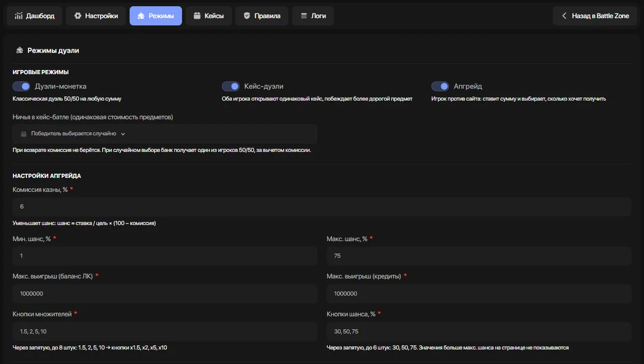Go back with Назад в Battle Zone
Screen dimensions: 644x364
tap(595, 16)
